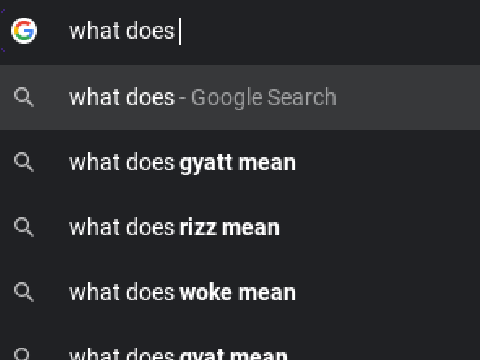Click the word 'does' in the typed query
Screen dimensions: 480x360
pos(150,31)
